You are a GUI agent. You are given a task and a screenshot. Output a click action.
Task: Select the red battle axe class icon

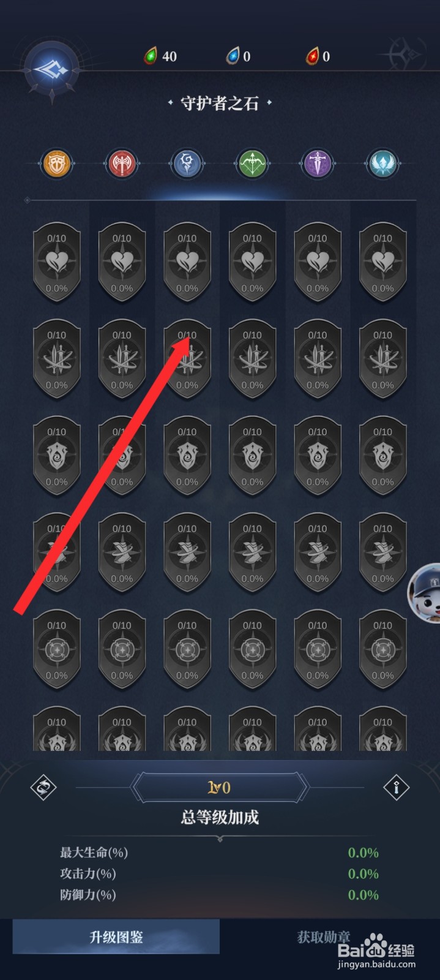tap(122, 164)
